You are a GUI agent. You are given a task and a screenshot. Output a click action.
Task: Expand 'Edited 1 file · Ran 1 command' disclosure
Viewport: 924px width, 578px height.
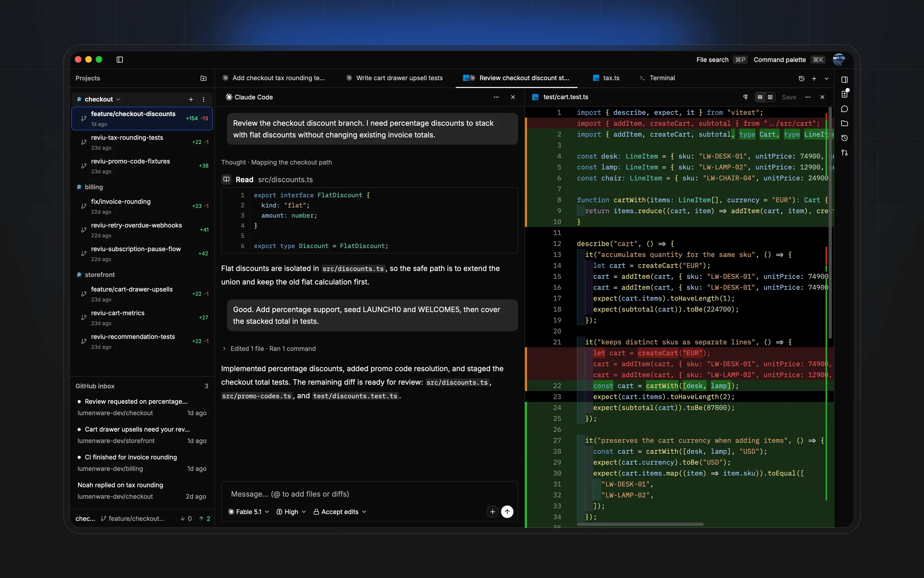pos(269,349)
